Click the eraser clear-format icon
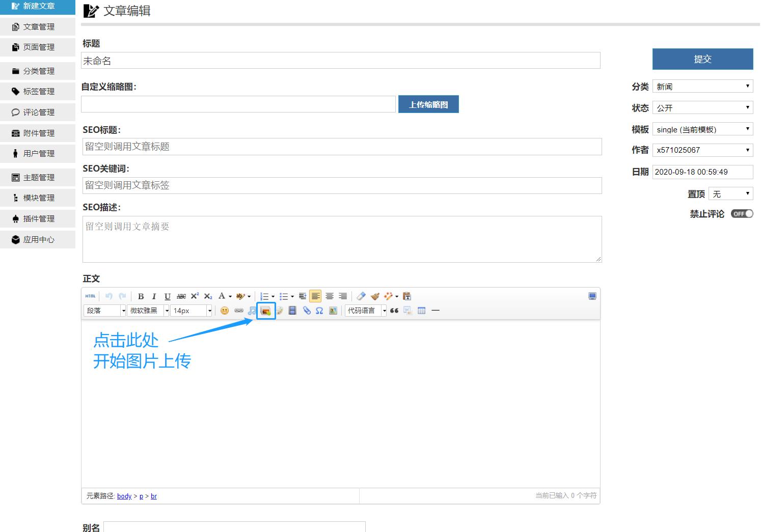Screen dimensions: 761x532 coord(361,296)
